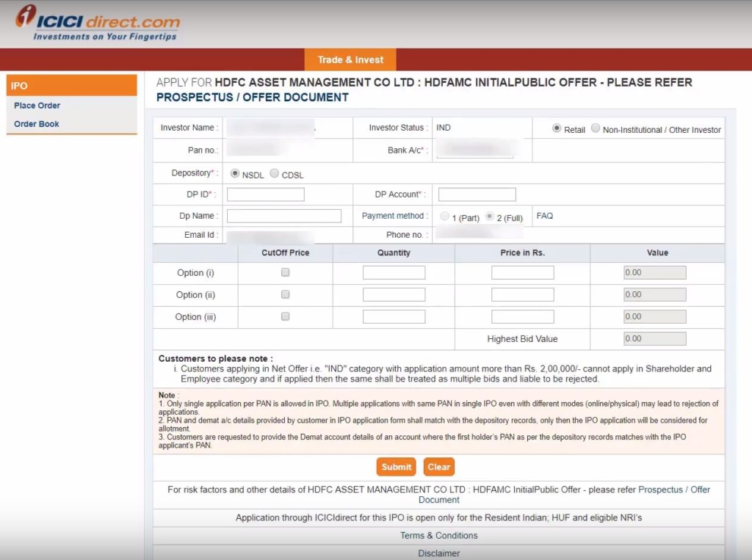Focus the Price in Rs. field for Option (ii)
Viewport: 752px width, 560px height.
tap(523, 294)
